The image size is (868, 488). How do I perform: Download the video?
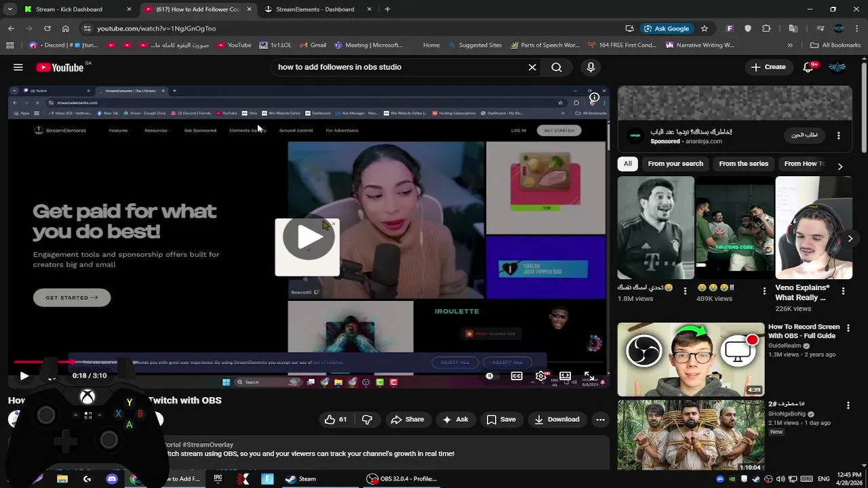tap(557, 420)
